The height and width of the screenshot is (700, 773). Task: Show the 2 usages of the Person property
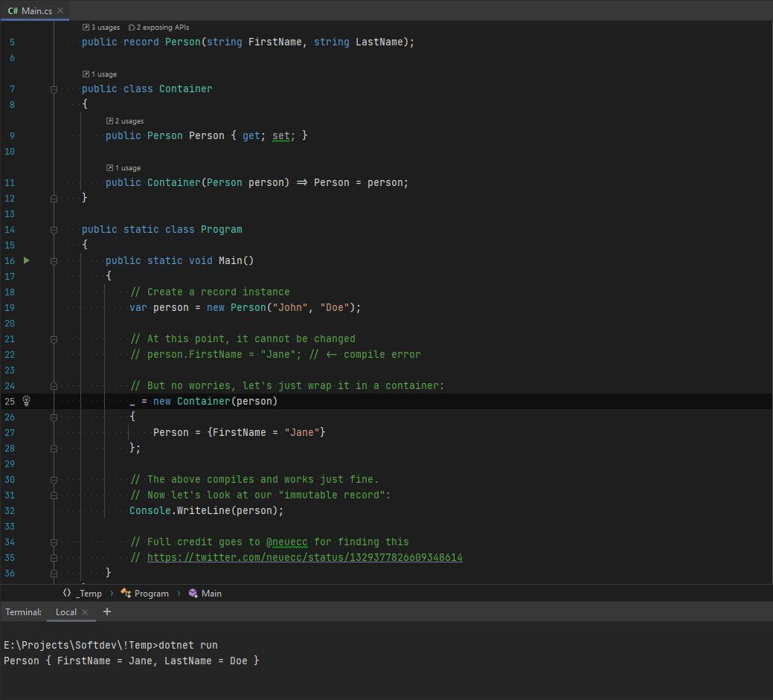124,121
